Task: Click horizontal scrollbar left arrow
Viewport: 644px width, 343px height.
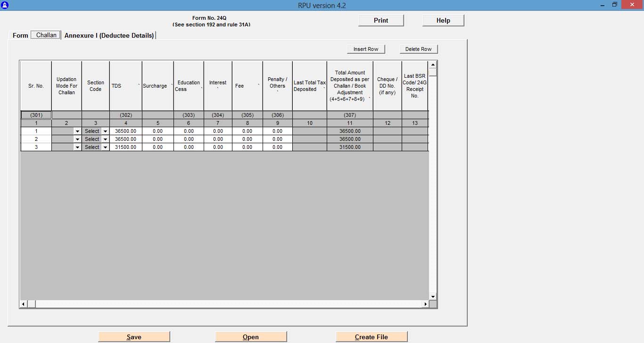Action: [x=24, y=304]
